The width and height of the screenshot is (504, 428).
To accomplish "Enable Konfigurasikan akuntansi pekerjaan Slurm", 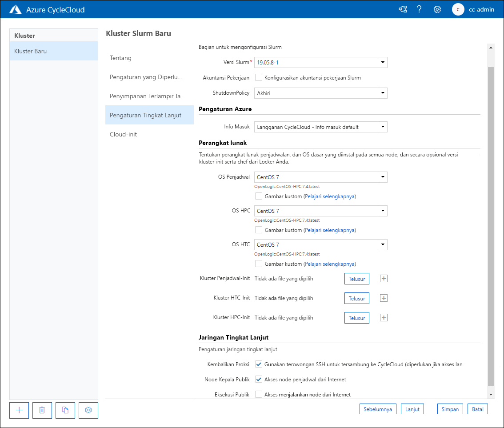I will click(258, 77).
